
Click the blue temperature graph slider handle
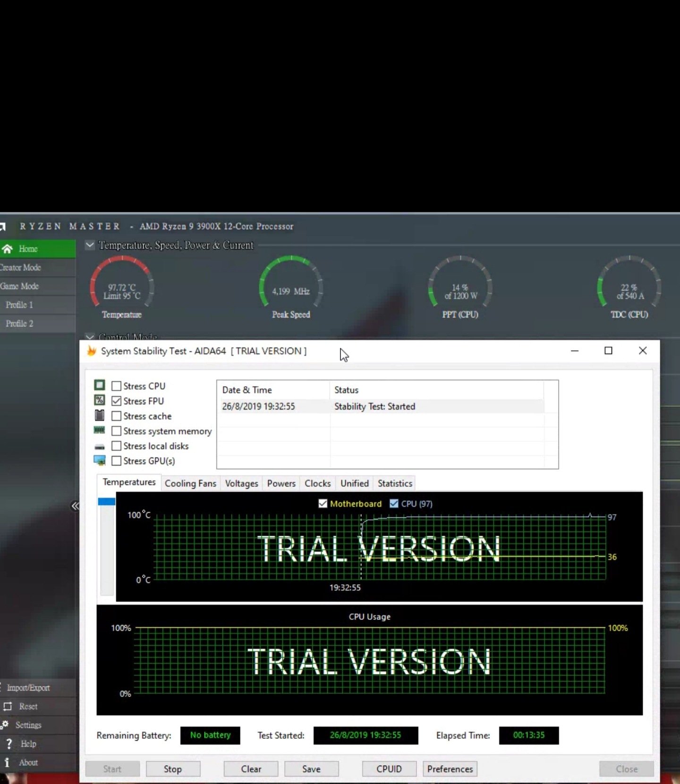tap(106, 501)
